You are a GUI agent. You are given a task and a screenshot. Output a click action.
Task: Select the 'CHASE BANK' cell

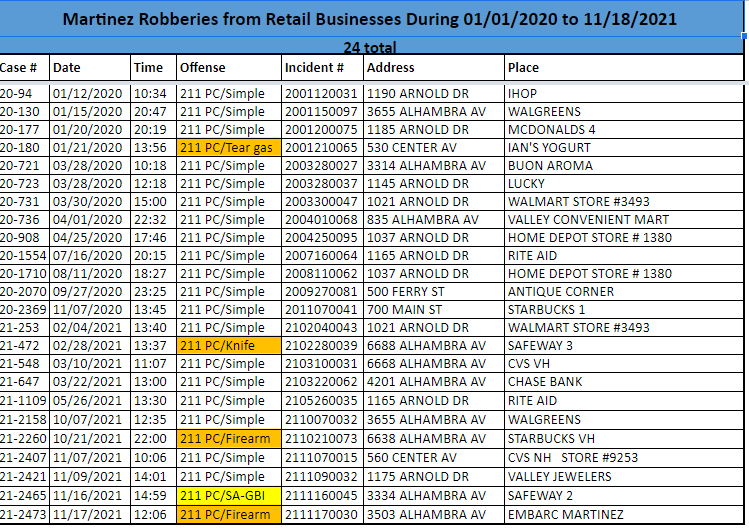click(624, 382)
